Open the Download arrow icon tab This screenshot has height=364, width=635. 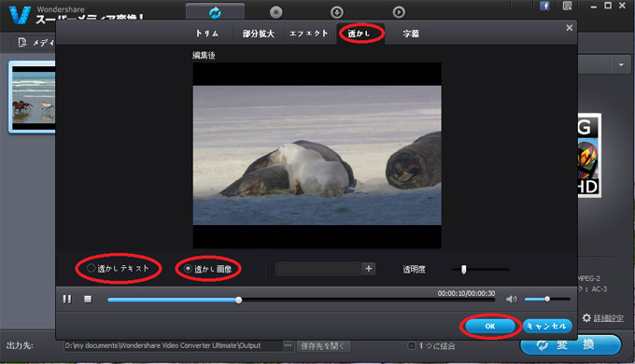coord(337,12)
